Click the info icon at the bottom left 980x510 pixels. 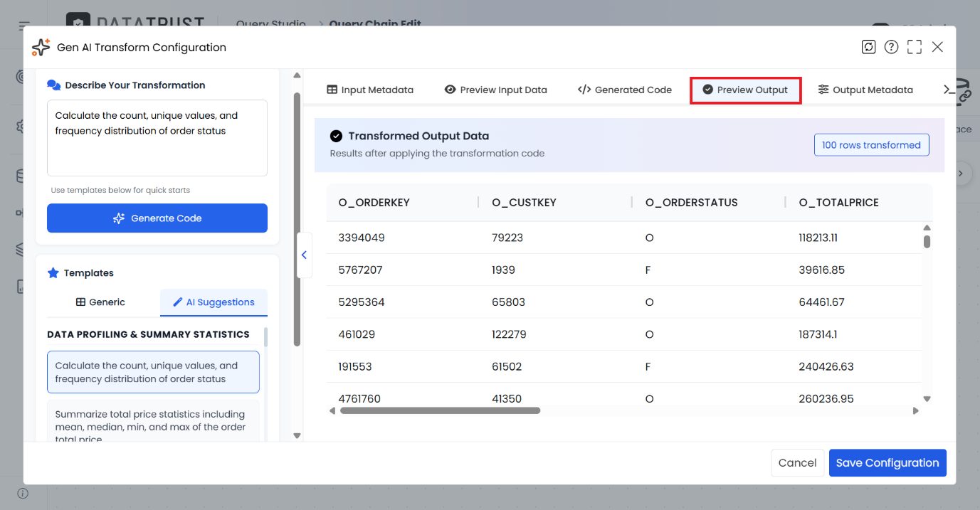click(23, 493)
